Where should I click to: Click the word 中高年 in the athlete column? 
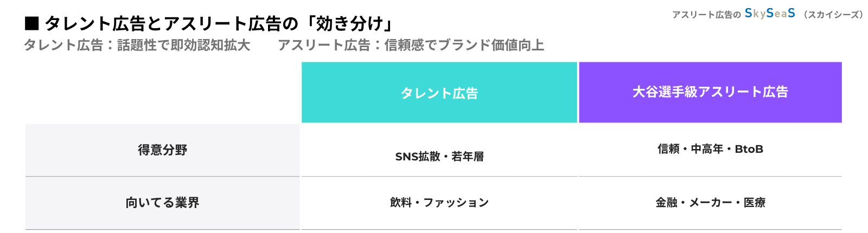(x=707, y=149)
